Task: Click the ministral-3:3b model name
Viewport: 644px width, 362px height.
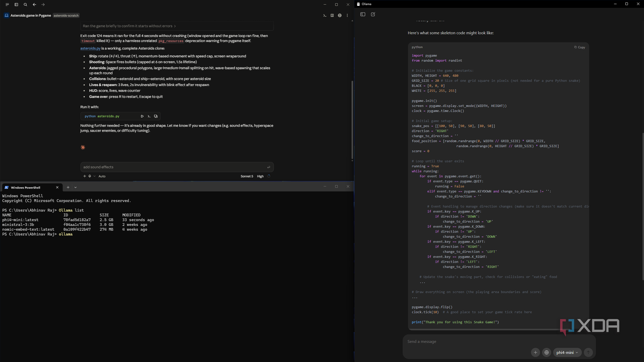Action: (18, 225)
